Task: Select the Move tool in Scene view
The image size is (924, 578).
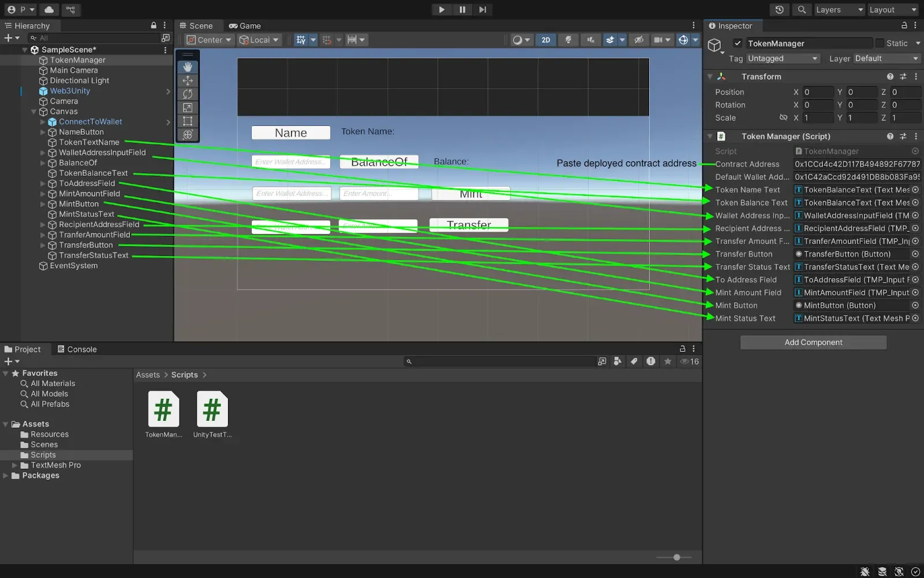Action: (188, 80)
